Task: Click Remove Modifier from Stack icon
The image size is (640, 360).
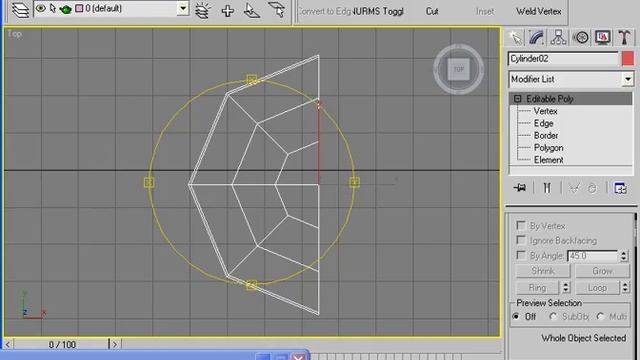Action: (592, 188)
